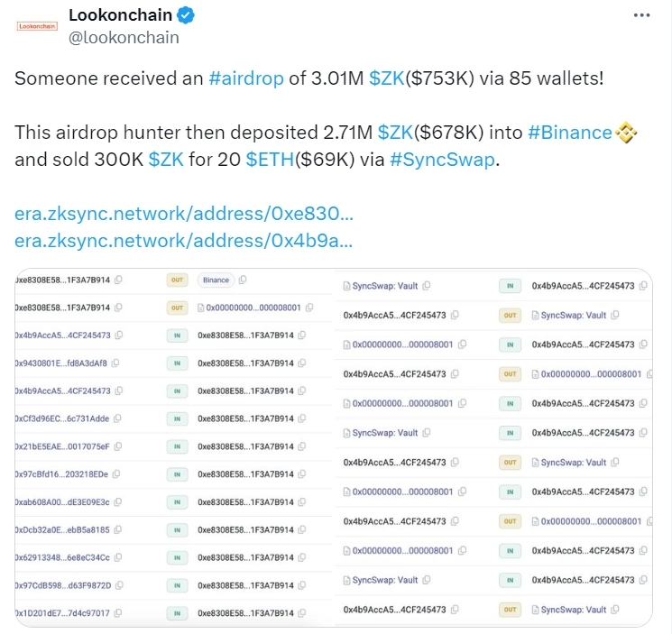Copy the 0xDcb32a0E...ebB5a8185 address via its copy icon

tap(118, 529)
